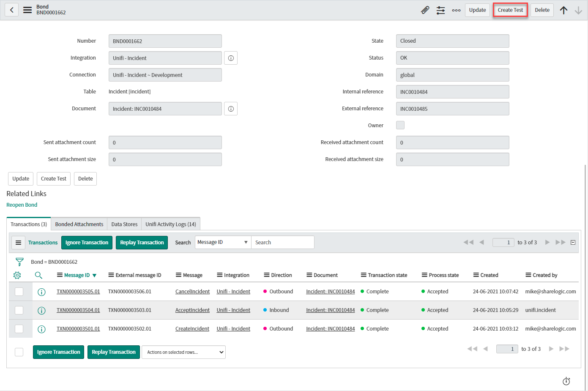Open the list personalize gear icon

pyautogui.click(x=17, y=275)
